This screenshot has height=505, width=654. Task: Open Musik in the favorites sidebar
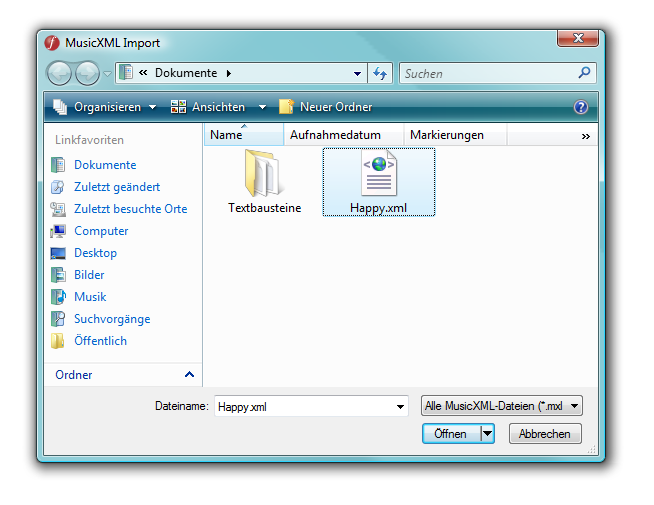[90, 297]
